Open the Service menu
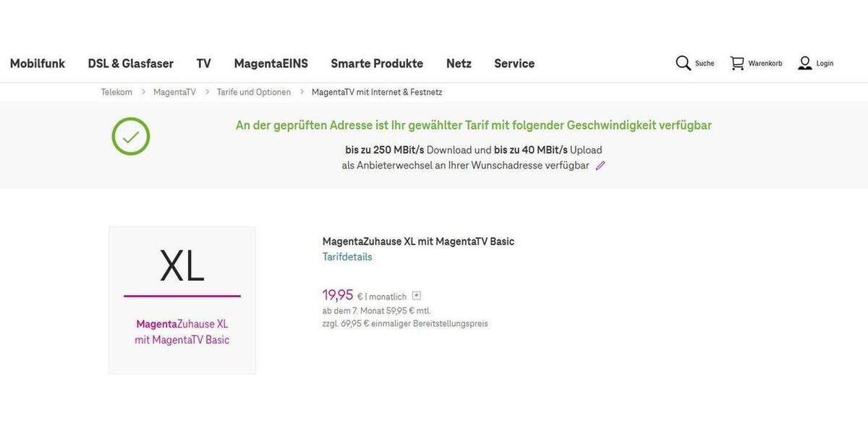The image size is (868, 434). [x=514, y=64]
